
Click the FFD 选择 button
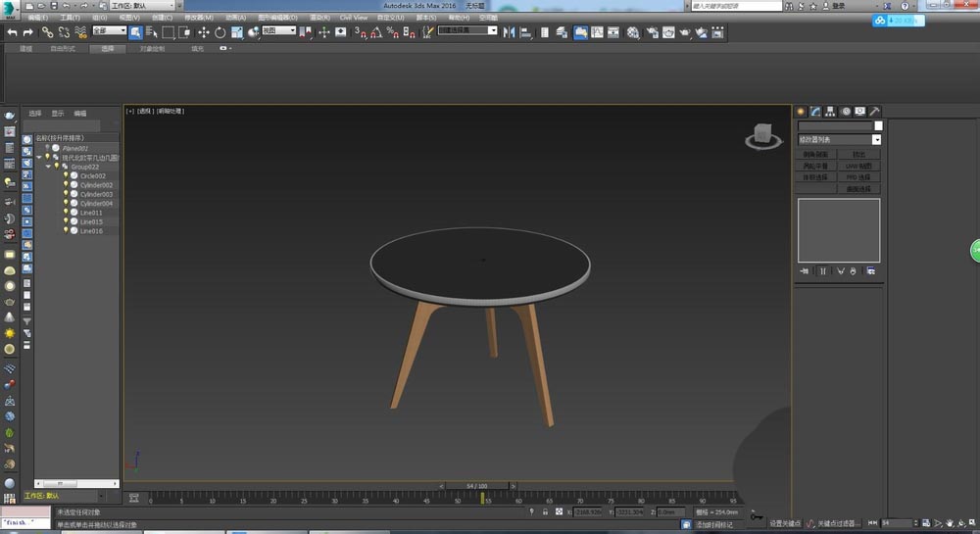coord(858,177)
